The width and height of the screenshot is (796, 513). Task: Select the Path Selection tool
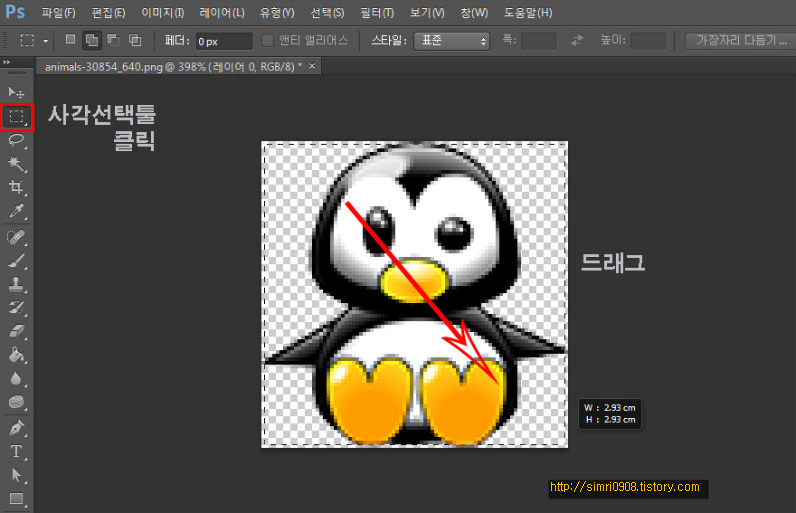(x=16, y=475)
